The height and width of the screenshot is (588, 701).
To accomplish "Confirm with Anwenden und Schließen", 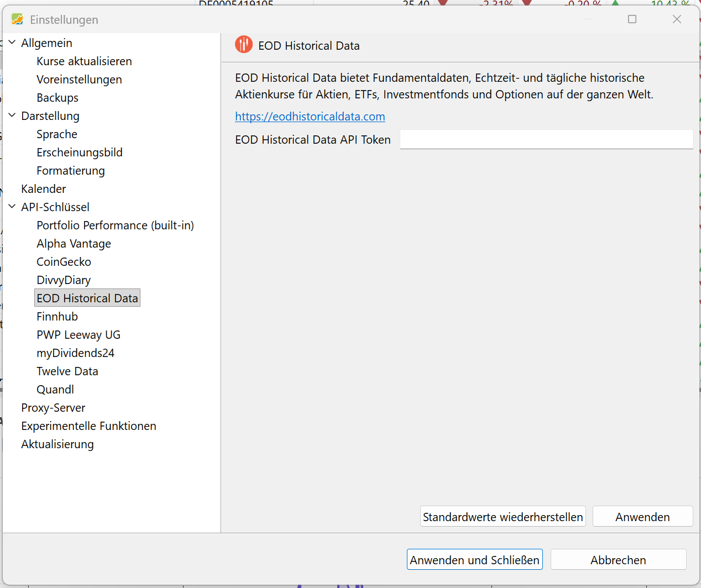I will (474, 560).
